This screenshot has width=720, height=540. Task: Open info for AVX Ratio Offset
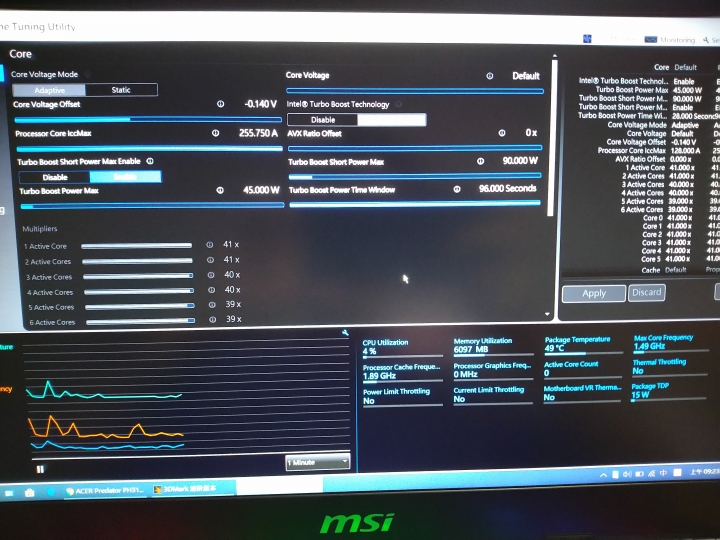tap(502, 133)
